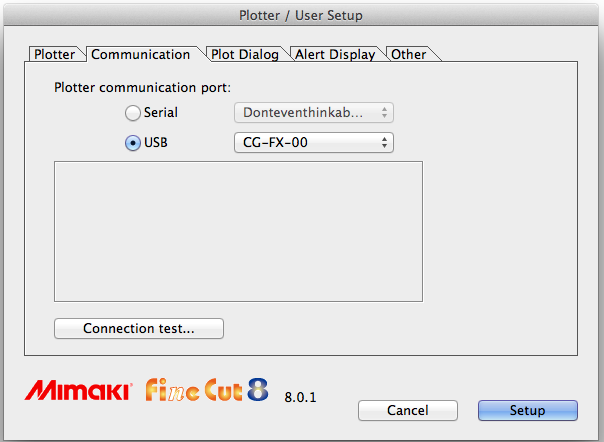Click the grayed-out arrows on Serial popup
Viewport: 604px width, 442px height.
(x=385, y=113)
